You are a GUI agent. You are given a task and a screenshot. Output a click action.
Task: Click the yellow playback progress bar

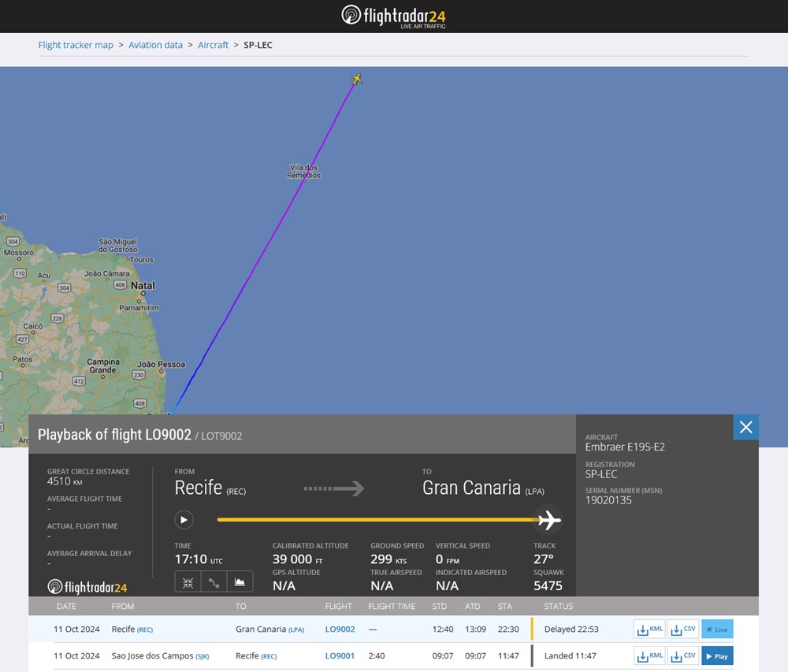[377, 520]
